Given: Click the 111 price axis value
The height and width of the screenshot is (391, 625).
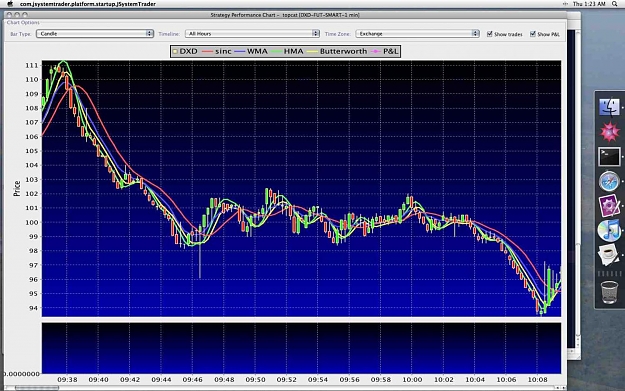Looking at the screenshot, I should [32, 65].
